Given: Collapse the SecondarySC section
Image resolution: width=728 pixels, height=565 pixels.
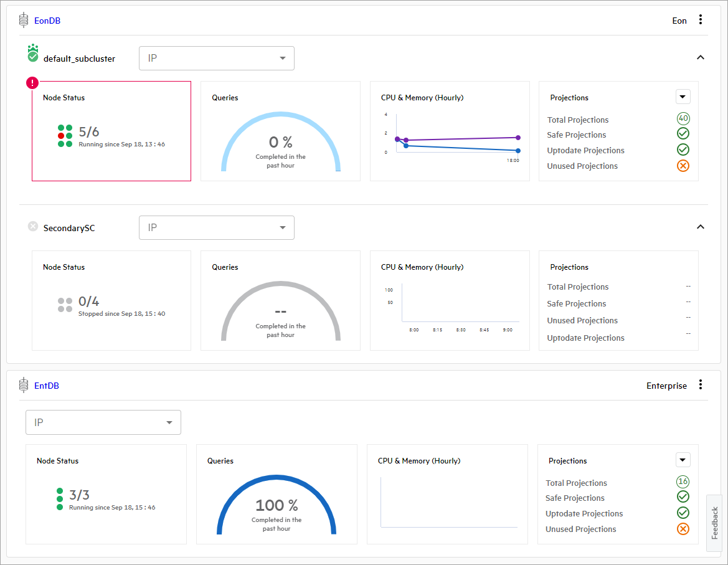Looking at the screenshot, I should [x=701, y=227].
